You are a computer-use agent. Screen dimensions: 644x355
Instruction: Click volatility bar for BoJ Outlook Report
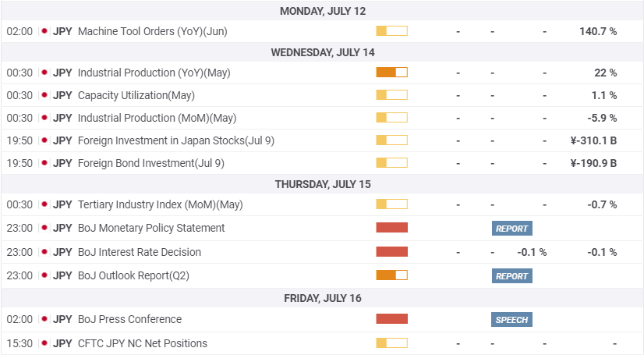click(391, 275)
